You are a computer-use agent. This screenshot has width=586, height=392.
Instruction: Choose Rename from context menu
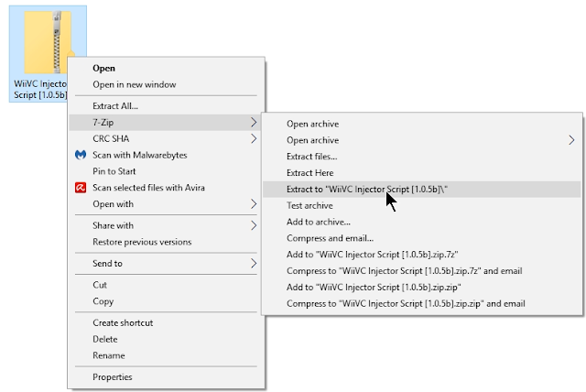coord(109,355)
